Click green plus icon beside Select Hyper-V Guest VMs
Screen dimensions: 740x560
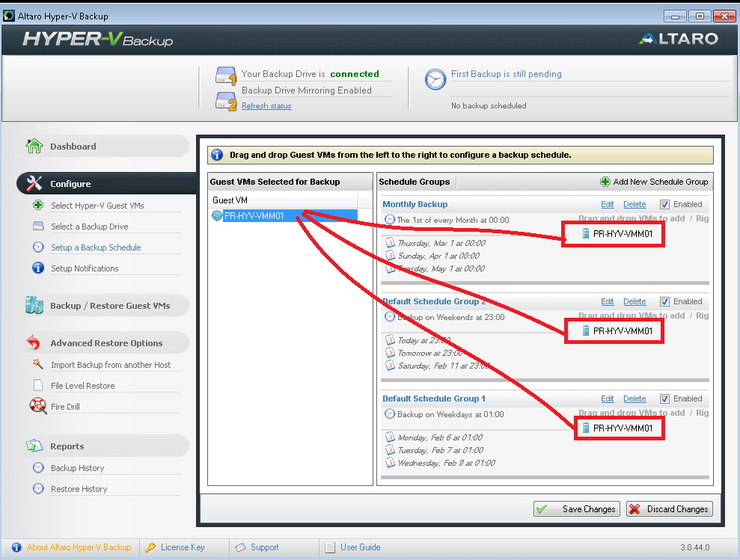(x=38, y=205)
